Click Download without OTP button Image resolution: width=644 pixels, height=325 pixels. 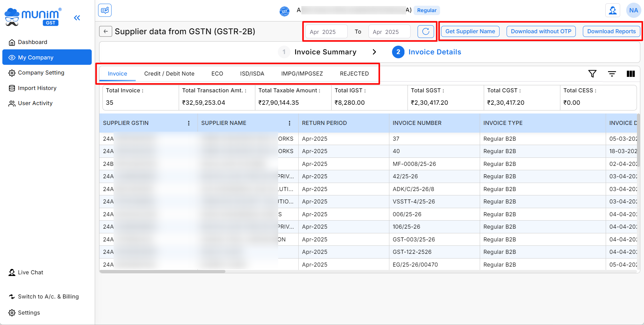pos(541,32)
